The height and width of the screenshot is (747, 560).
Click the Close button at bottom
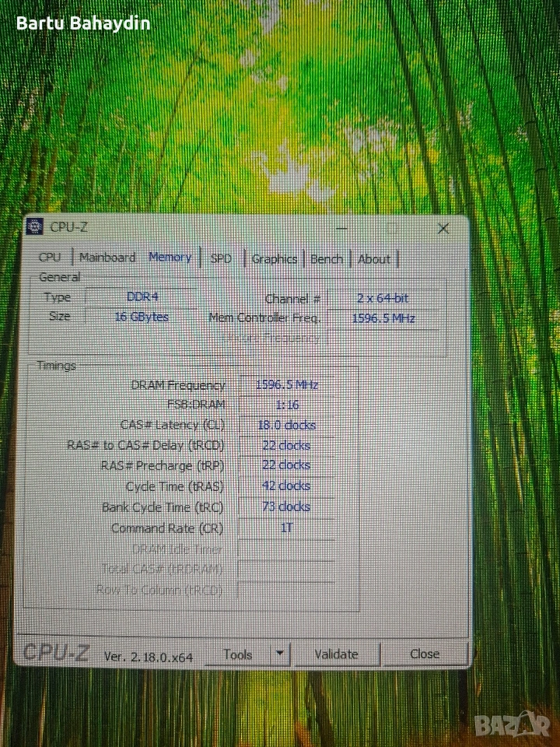[425, 654]
